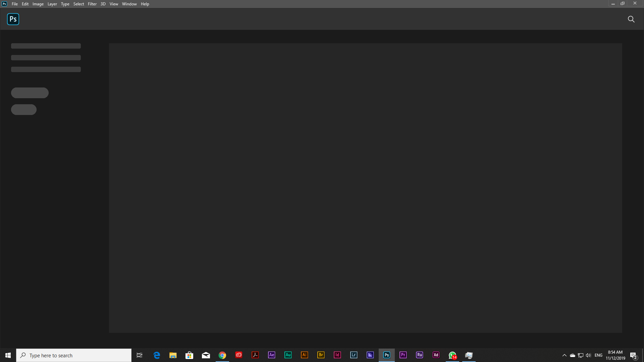Launch Adobe XD from the taskbar
This screenshot has width=644, height=362.
click(436, 355)
